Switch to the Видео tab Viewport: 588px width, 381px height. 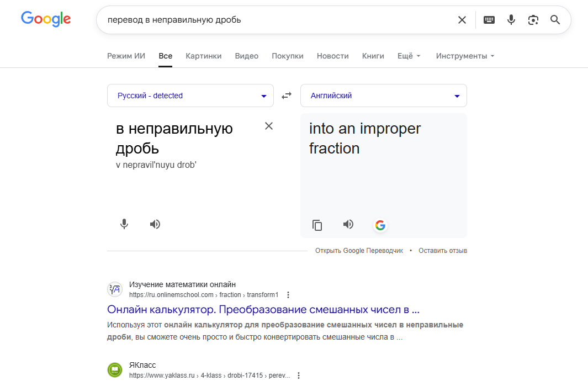click(x=246, y=56)
